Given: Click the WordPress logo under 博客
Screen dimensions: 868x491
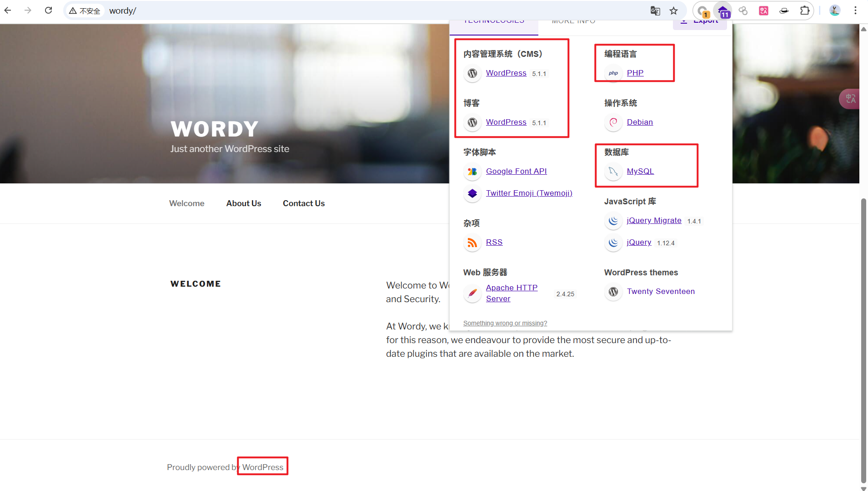Looking at the screenshot, I should [472, 122].
